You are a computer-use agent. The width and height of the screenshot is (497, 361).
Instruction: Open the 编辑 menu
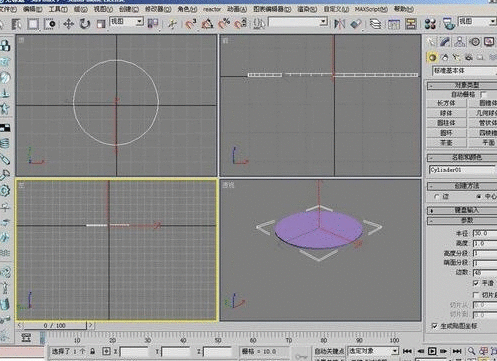(33, 9)
